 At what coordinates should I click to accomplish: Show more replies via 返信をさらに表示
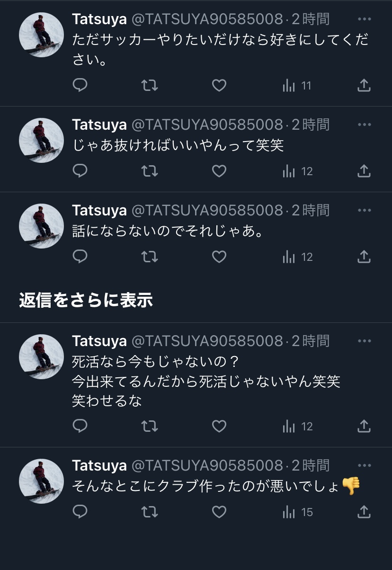coord(86,300)
